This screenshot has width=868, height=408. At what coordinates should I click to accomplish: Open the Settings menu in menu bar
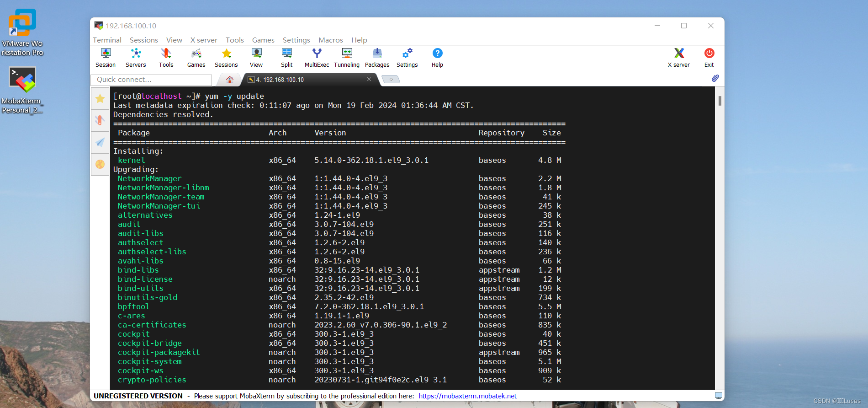tap(296, 40)
